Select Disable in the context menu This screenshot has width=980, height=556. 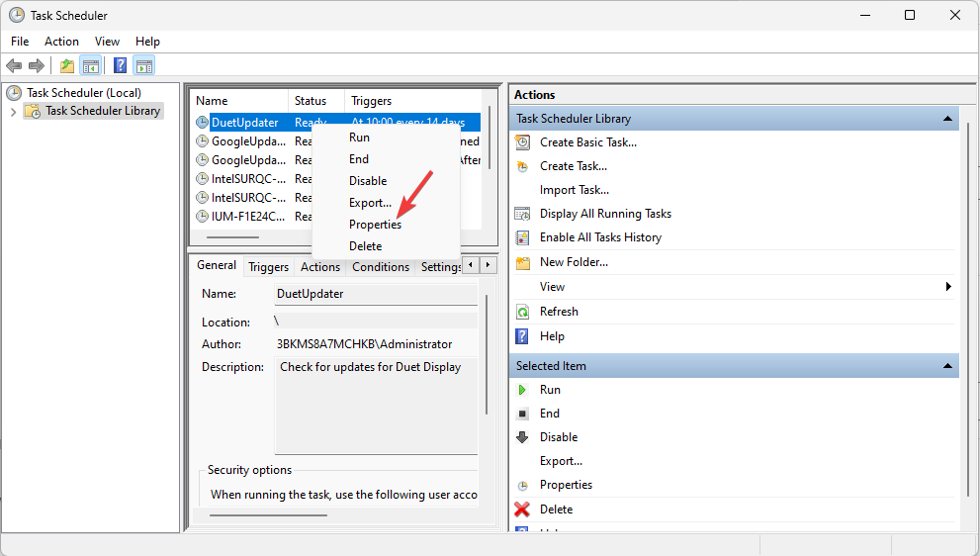tap(368, 181)
